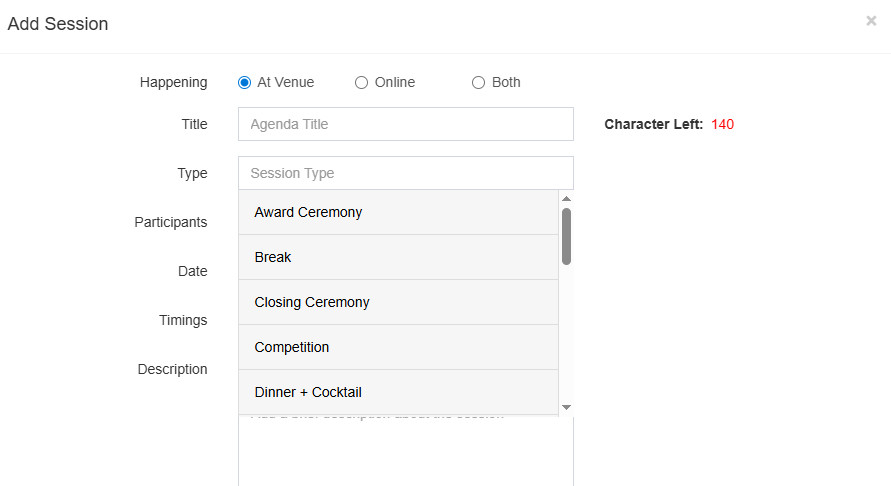Open the Session Type dropdown field

click(x=405, y=173)
